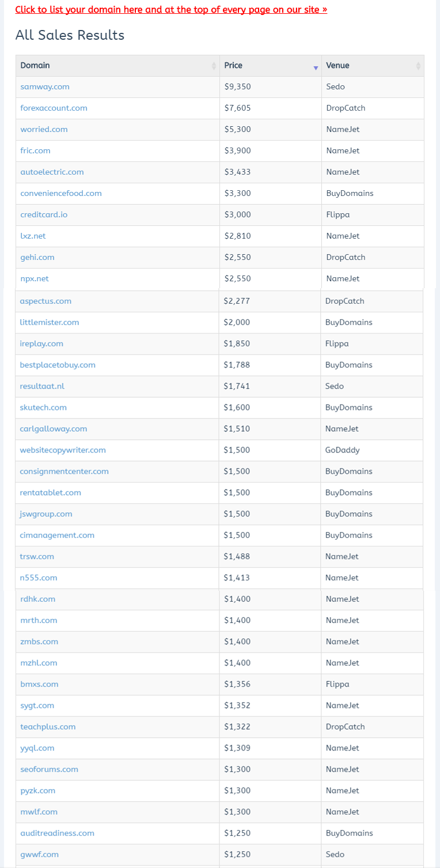Open the gwwf.com link
The height and width of the screenshot is (868, 440).
(x=39, y=855)
